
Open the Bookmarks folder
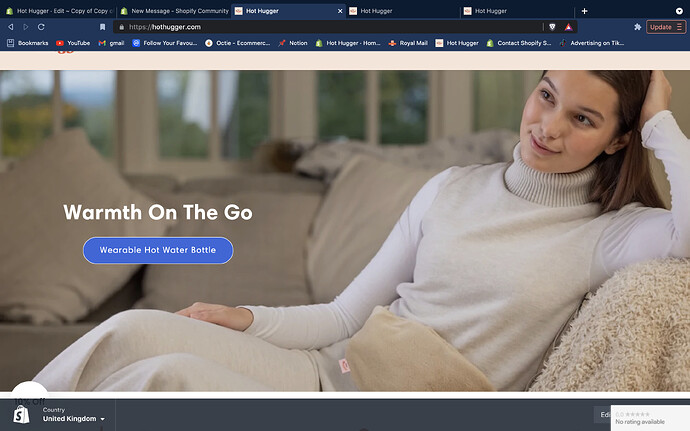27,43
